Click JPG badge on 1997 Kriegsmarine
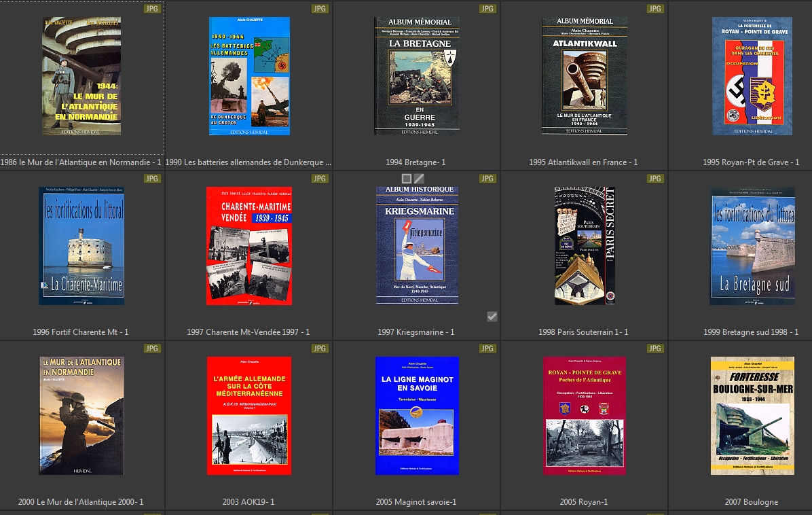This screenshot has height=515, width=812. 487,179
